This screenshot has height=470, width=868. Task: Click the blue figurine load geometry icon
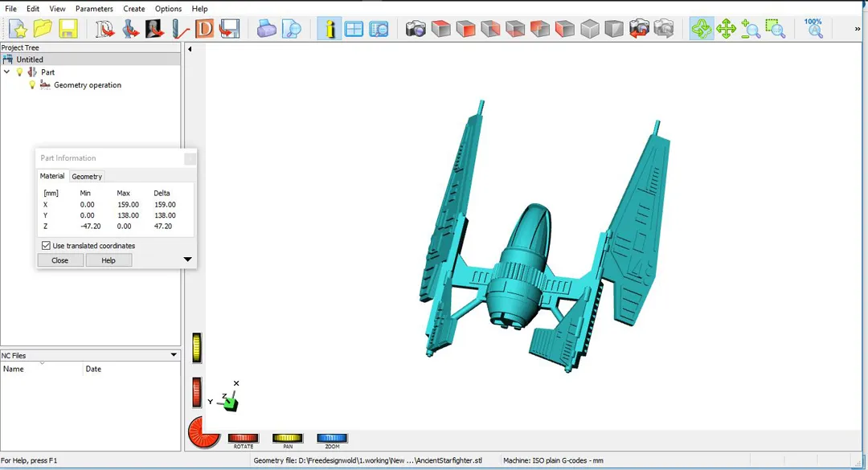[x=131, y=29]
